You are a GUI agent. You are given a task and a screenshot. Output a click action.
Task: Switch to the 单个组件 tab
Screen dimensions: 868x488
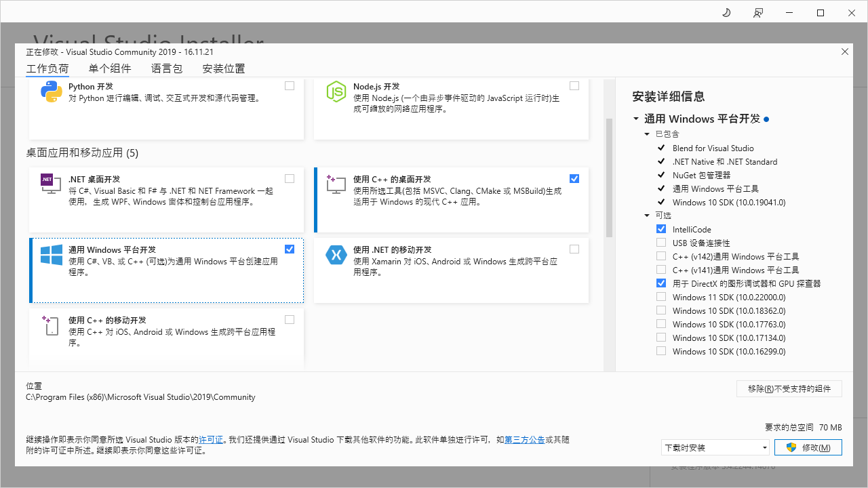(x=110, y=68)
